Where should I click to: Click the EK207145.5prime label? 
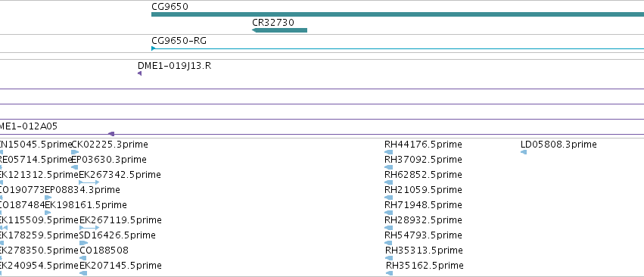click(x=120, y=266)
